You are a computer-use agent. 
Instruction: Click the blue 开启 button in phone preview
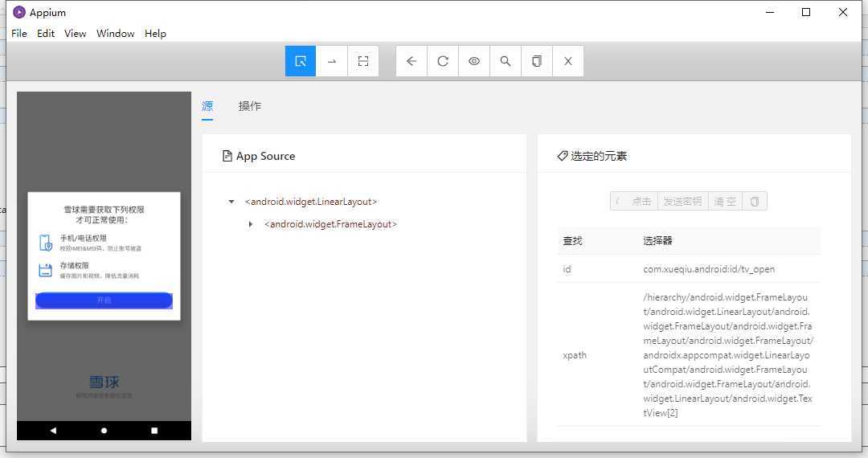click(x=104, y=301)
